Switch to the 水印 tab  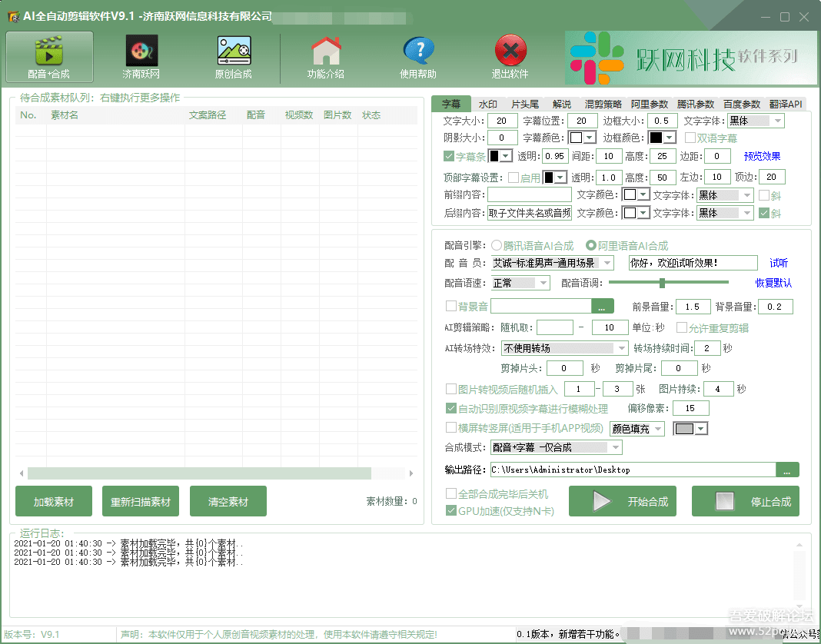[488, 104]
